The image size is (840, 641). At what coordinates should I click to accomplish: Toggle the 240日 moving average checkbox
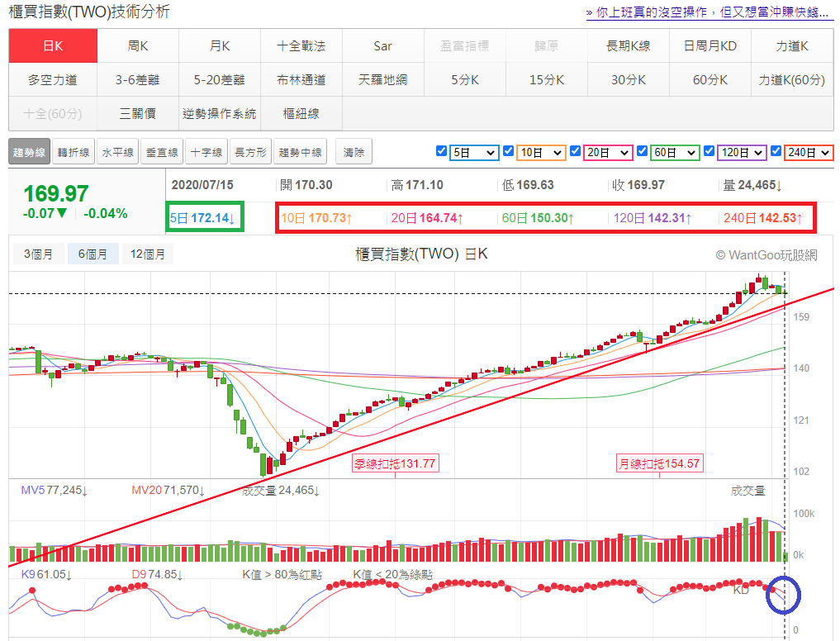coord(776,151)
